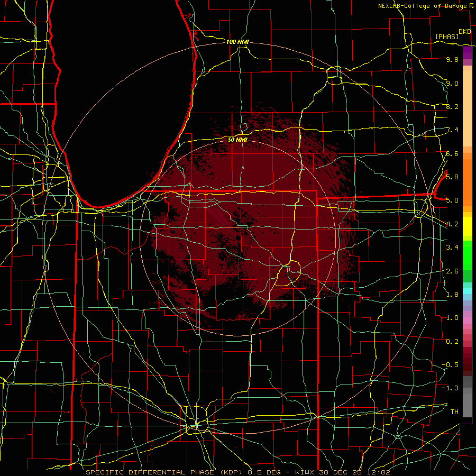Click the 9.8 value on the color scale
476x476 pixels.
pos(452,59)
